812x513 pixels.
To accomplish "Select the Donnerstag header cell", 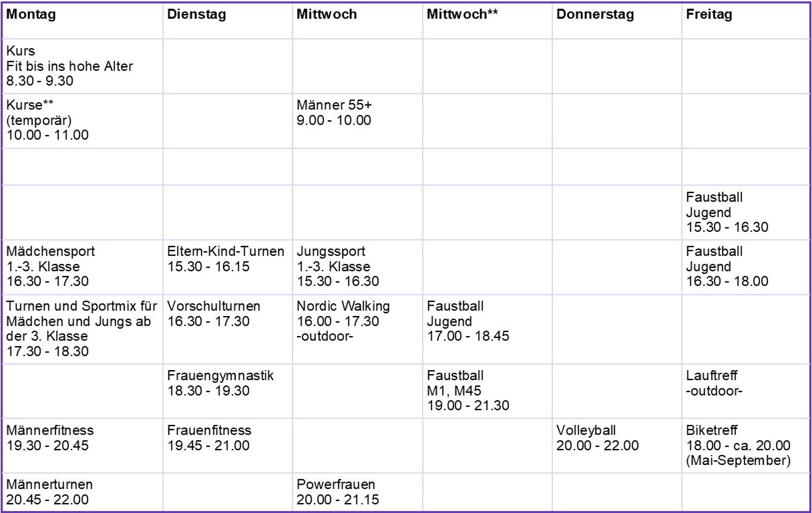I will click(x=616, y=21).
